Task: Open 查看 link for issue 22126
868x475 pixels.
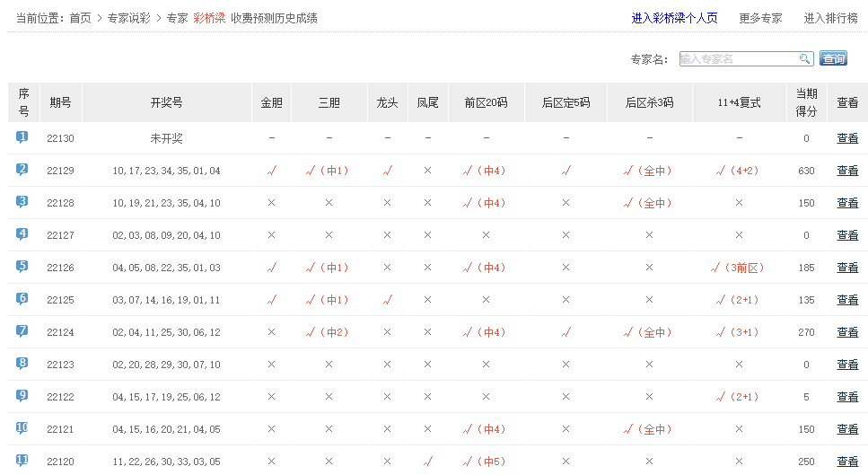Action: pos(847,268)
